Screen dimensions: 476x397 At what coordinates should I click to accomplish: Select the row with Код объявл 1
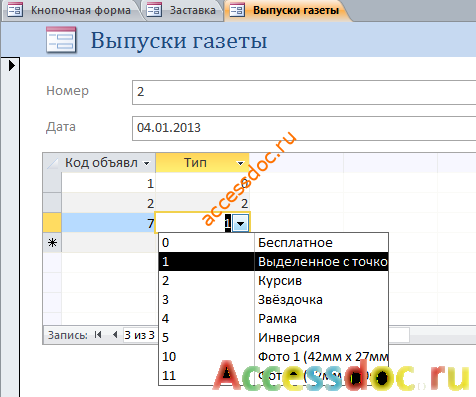pyautogui.click(x=52, y=183)
